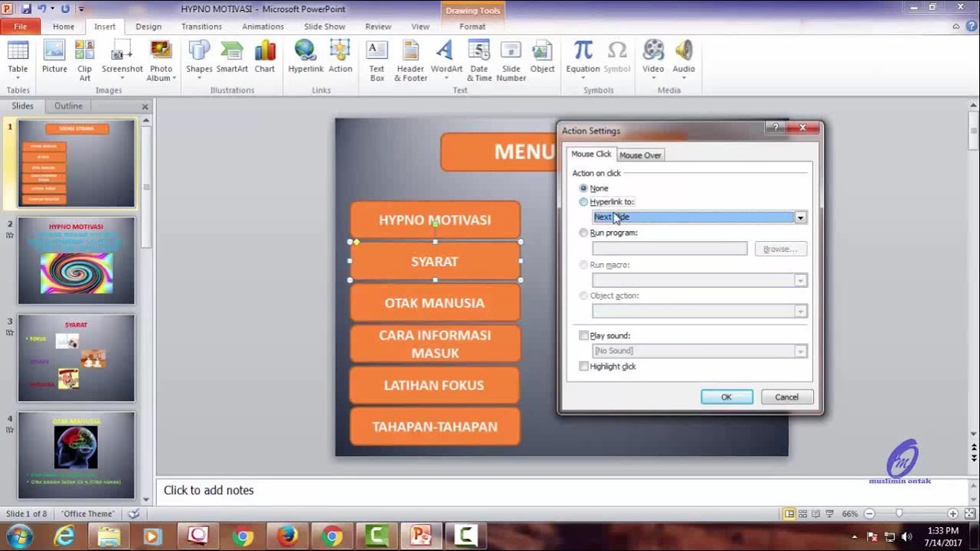
Task: Open the No Sound dropdown
Action: point(800,350)
